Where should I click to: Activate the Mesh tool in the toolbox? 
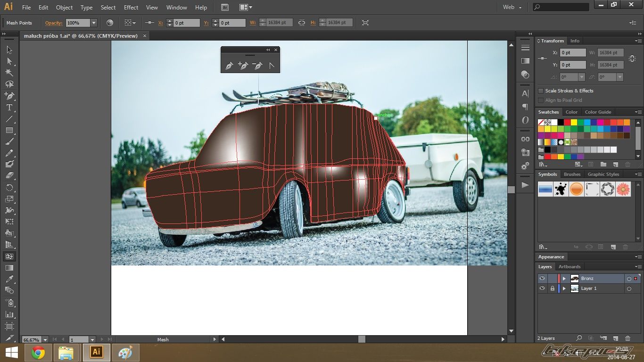(x=9, y=256)
